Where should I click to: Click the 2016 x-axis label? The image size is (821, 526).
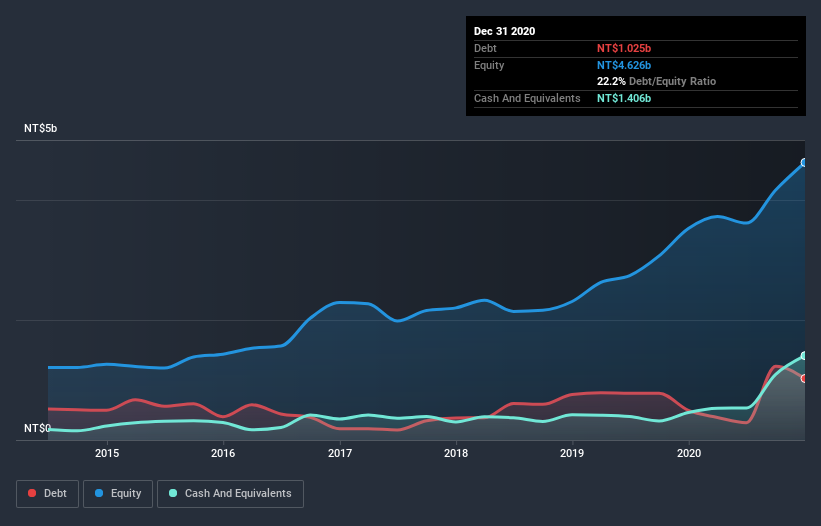[x=223, y=453]
